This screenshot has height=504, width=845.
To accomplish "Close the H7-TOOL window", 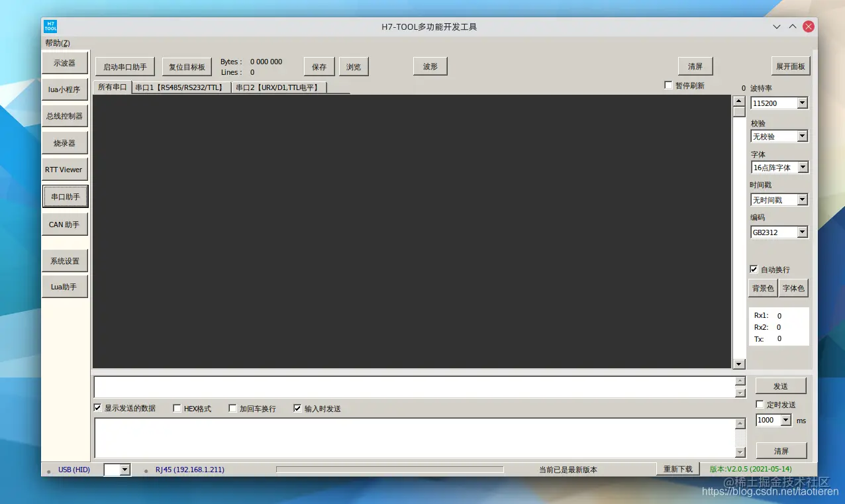I will pyautogui.click(x=809, y=27).
